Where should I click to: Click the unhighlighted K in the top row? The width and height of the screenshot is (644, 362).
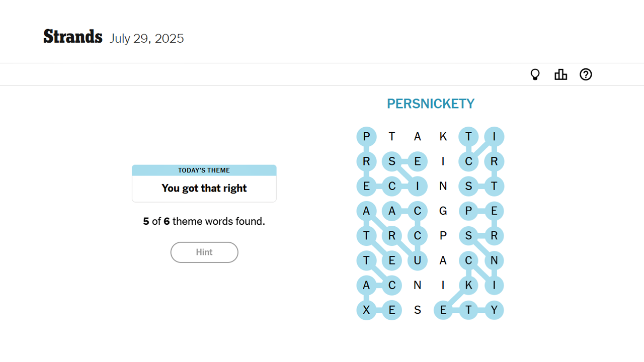[443, 137]
